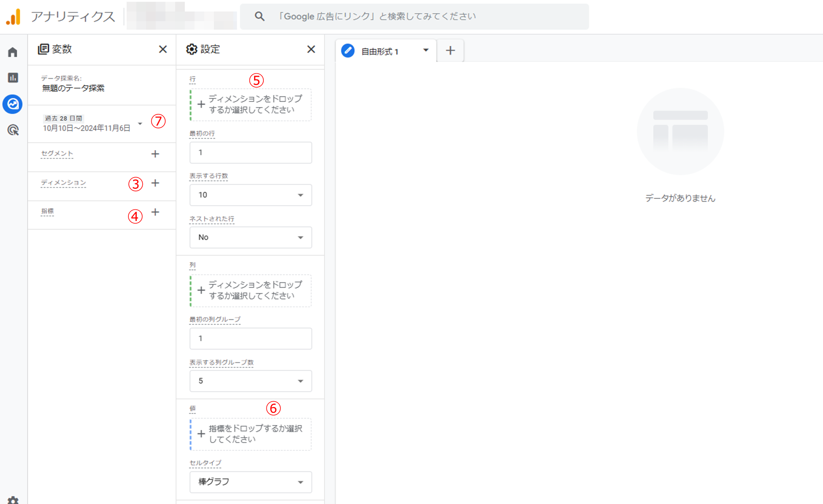Click the 最初の行 input field
The width and height of the screenshot is (823, 504).
(251, 152)
